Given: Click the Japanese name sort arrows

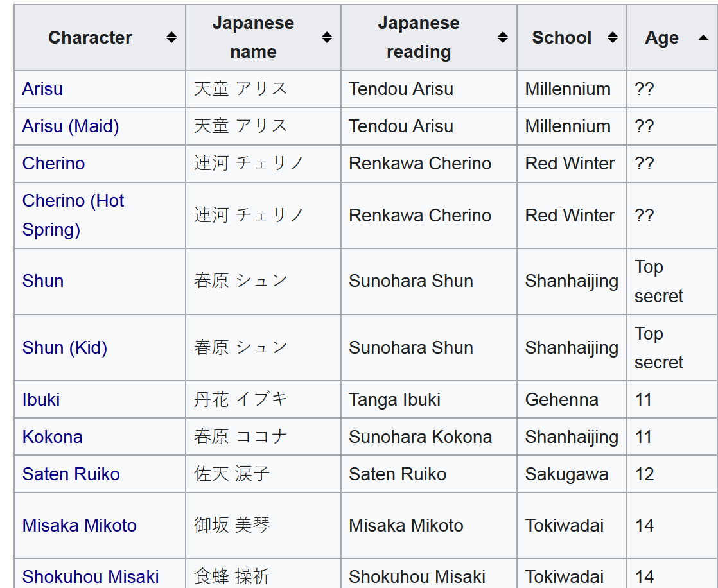Looking at the screenshot, I should pyautogui.click(x=327, y=38).
